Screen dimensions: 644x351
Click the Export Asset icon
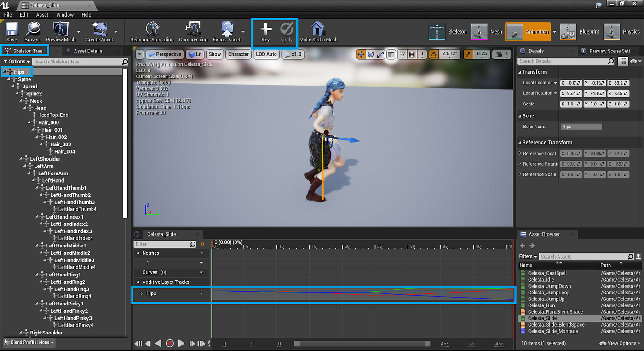point(227,29)
